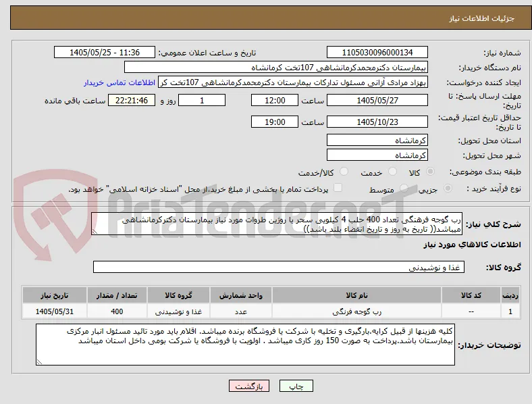Click the quantity cell 400
The image size is (532, 404).
(x=117, y=311)
